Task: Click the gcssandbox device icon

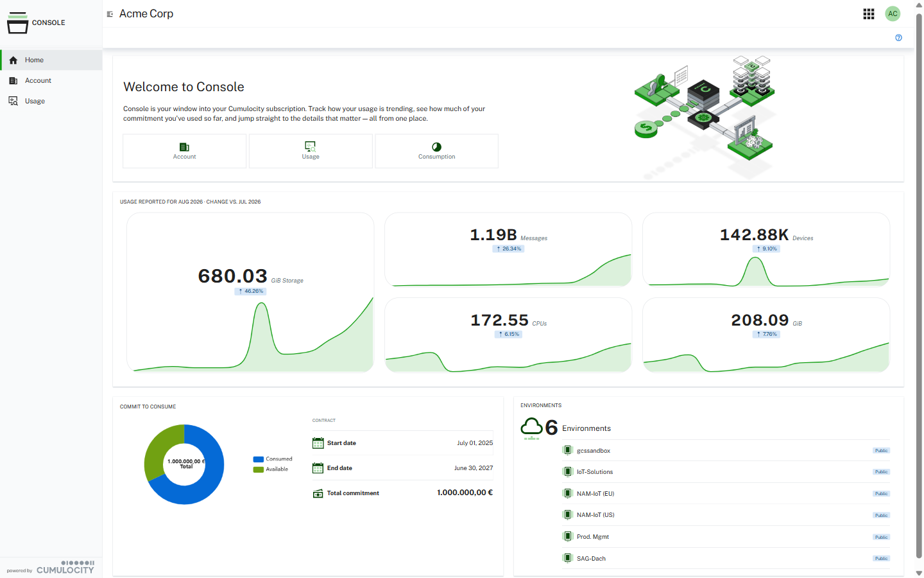Action: click(567, 450)
